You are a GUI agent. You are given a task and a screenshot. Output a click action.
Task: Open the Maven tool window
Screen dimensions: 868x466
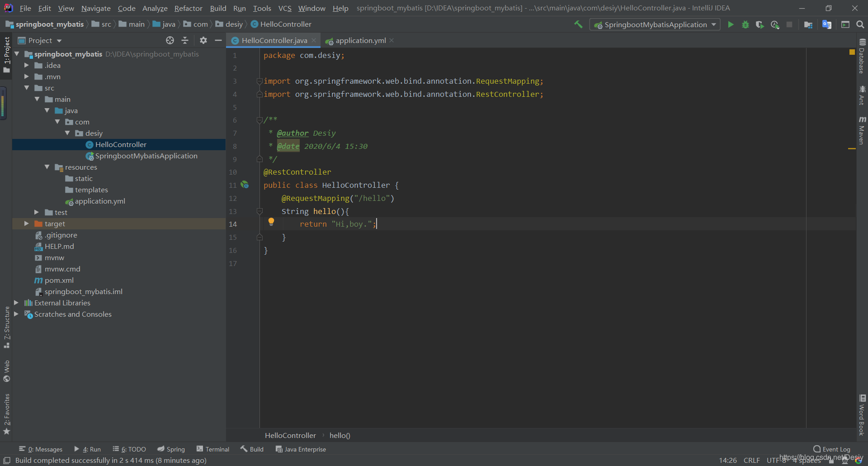click(x=862, y=130)
